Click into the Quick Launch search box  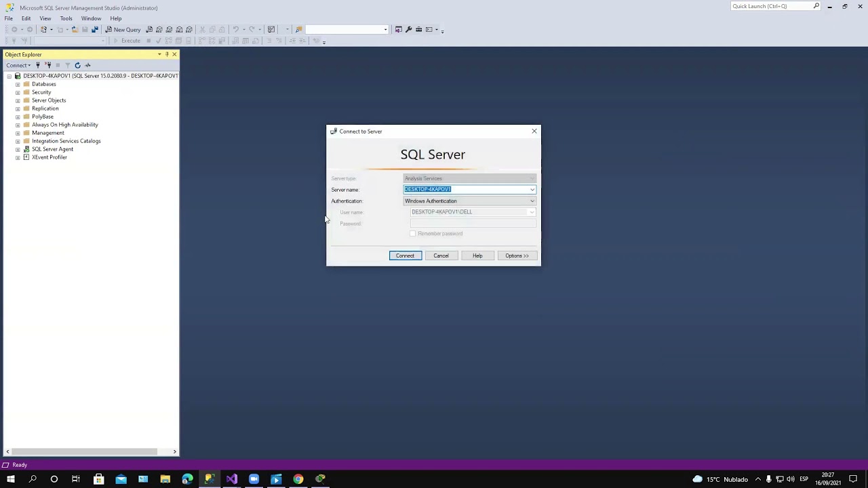click(772, 6)
